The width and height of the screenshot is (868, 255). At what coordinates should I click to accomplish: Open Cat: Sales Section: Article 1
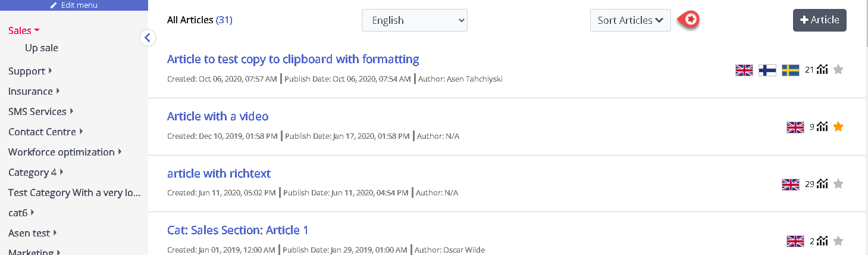tap(237, 231)
